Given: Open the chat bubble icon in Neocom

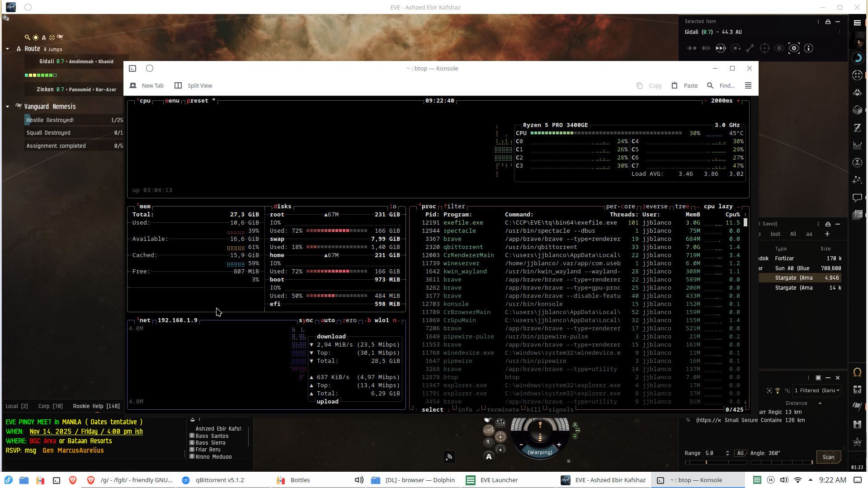Looking at the screenshot, I should click(857, 198).
